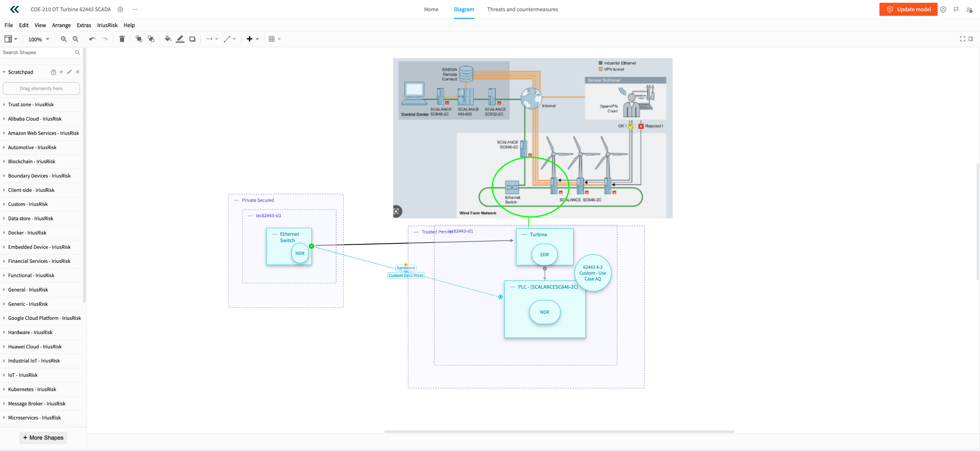Click the Delete trash icon

coord(122,39)
